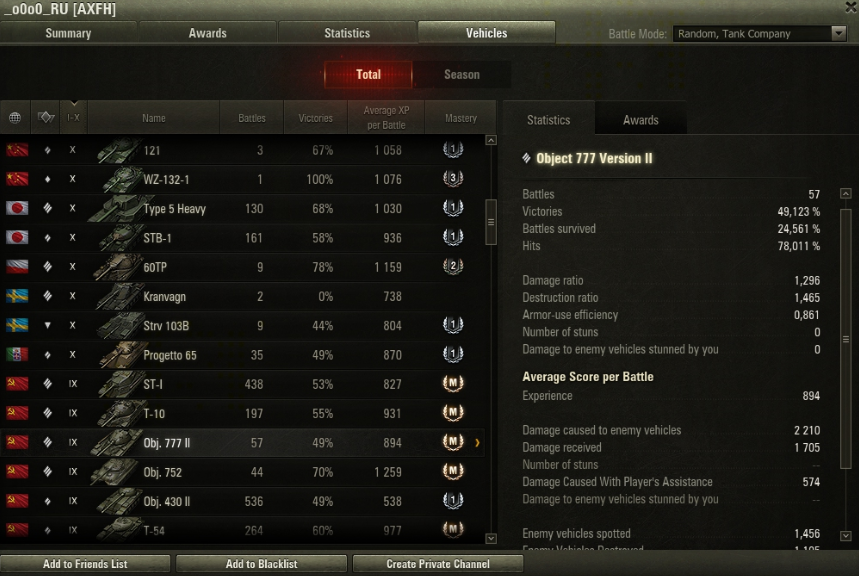This screenshot has width=859, height=576.
Task: Click the Type 5 Heavy tank thumbnail
Action: (116, 209)
